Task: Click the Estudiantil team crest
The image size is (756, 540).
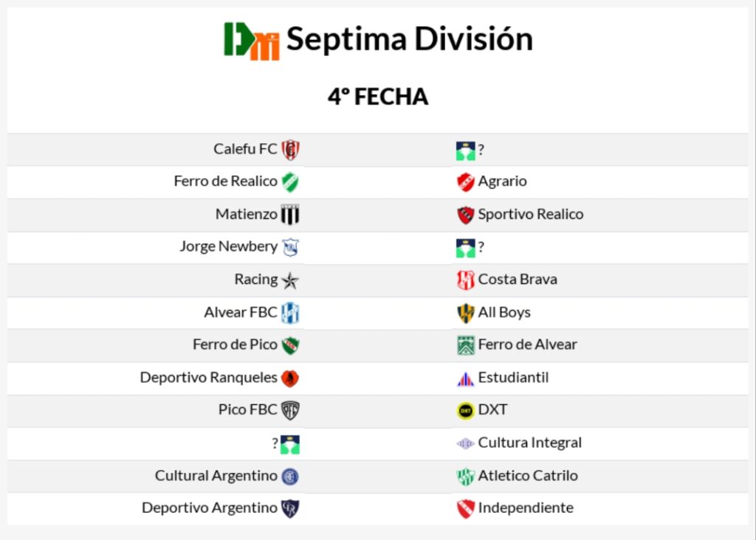Action: 465,378
